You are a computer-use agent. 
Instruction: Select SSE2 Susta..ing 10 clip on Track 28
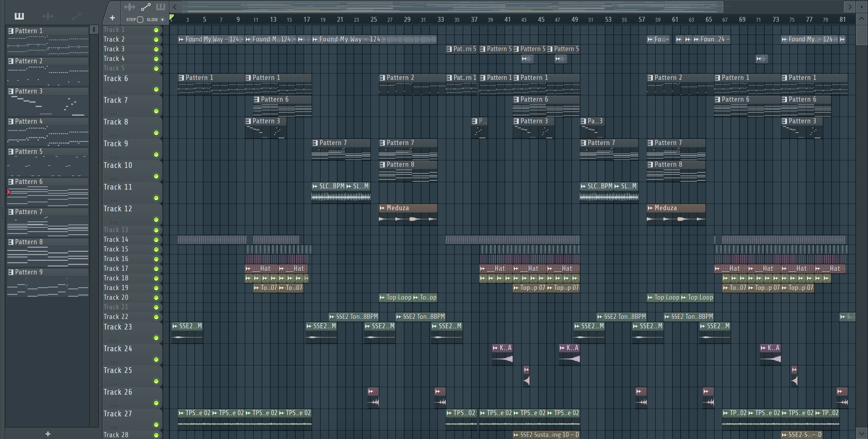(x=546, y=435)
